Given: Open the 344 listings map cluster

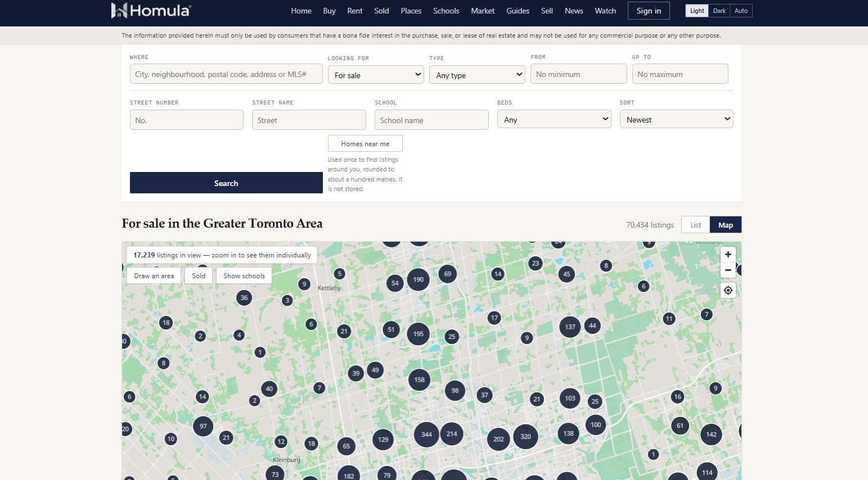Looking at the screenshot, I should click(x=426, y=434).
